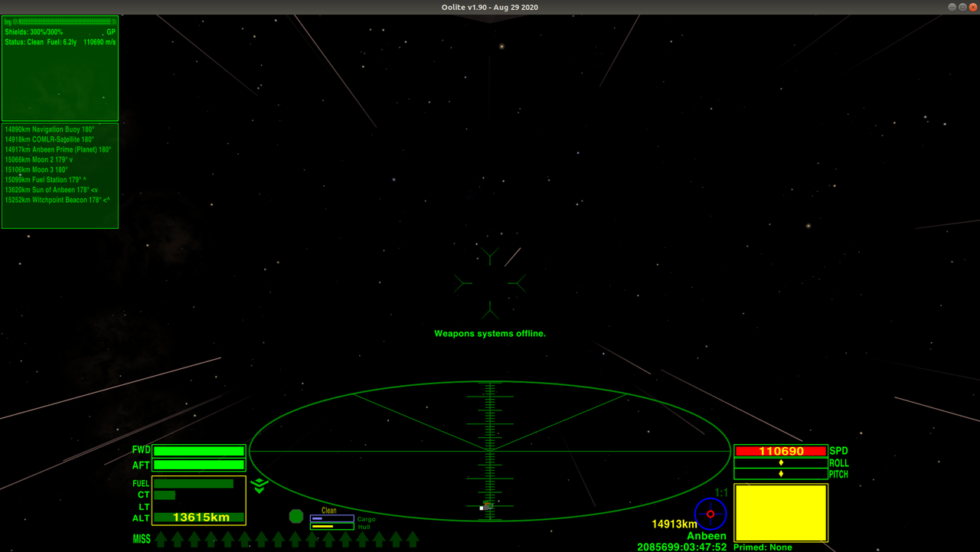This screenshot has height=552, width=980.
Task: Click the Cargo gauge bar
Action: 332,518
